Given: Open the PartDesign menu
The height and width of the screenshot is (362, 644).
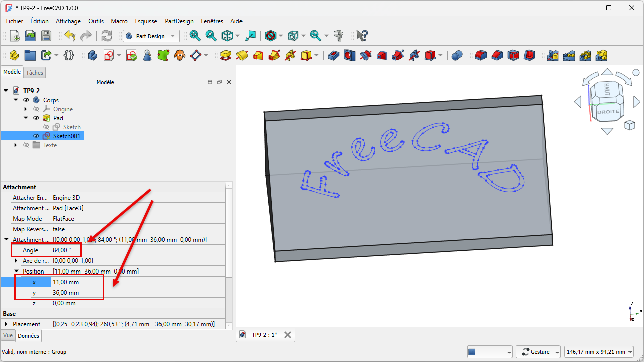Looking at the screenshot, I should click(x=179, y=21).
